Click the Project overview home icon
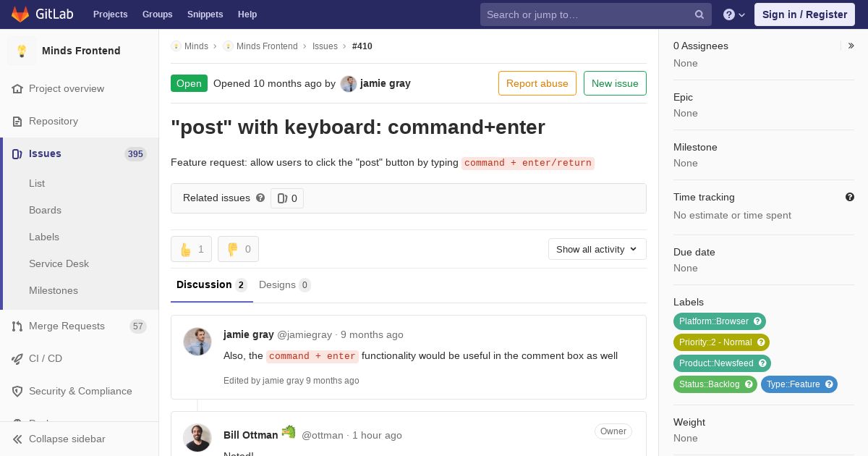 point(17,88)
